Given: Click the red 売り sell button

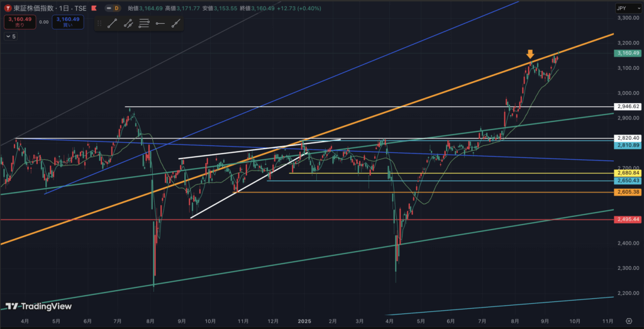Looking at the screenshot, I should (x=19, y=21).
